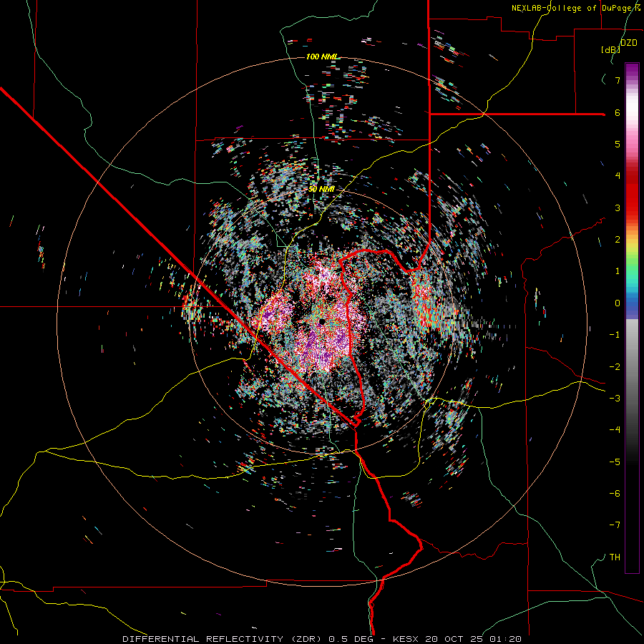Click the -6 value on the color scale
The height and width of the screenshot is (644, 644).
click(x=615, y=494)
